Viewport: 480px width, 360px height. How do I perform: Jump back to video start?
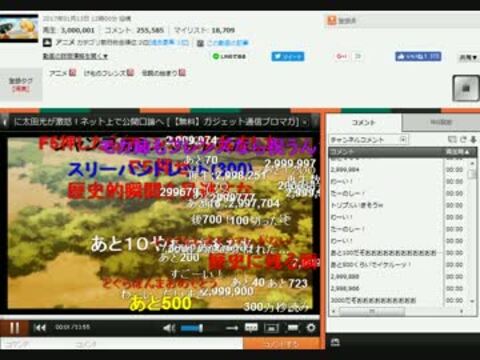coord(40,328)
